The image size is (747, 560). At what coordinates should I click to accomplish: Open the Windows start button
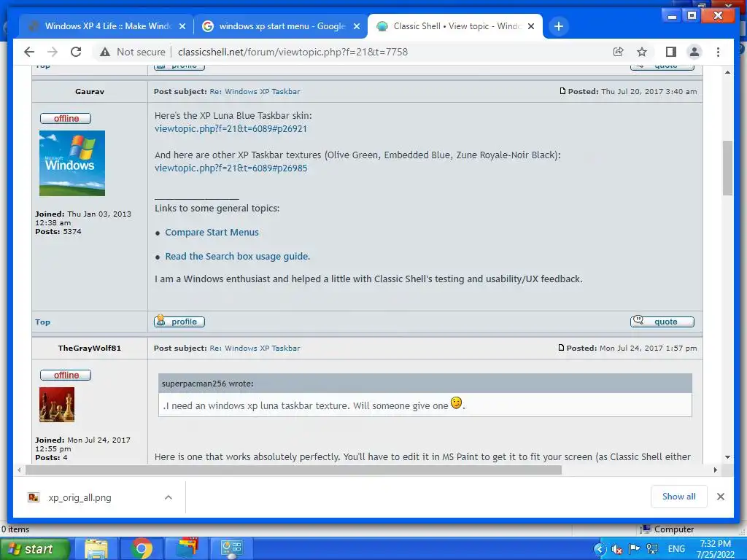(x=34, y=549)
